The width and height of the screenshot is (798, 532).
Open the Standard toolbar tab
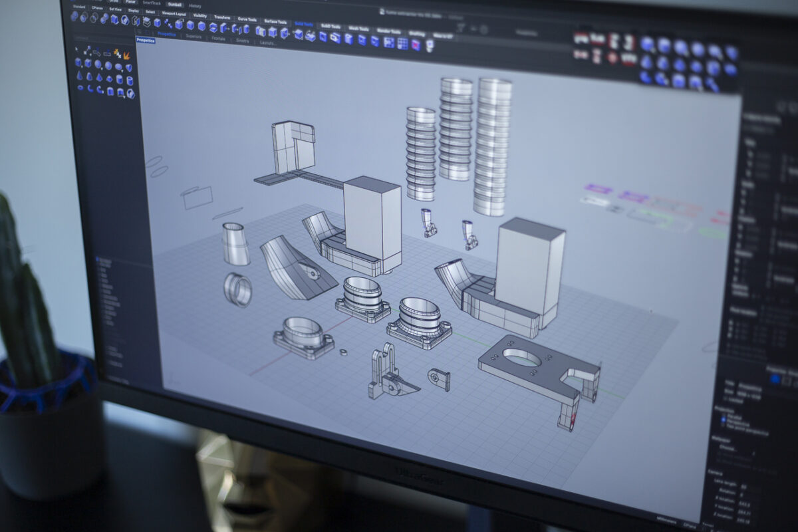pyautogui.click(x=79, y=7)
